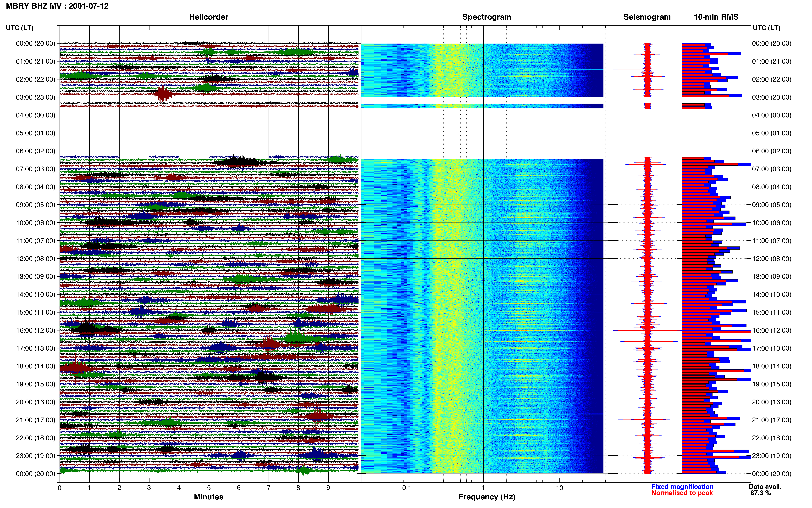Click the isolated spectrogram strip after 03:00
Image resolution: width=812 pixels, height=508 pixels.
point(482,106)
